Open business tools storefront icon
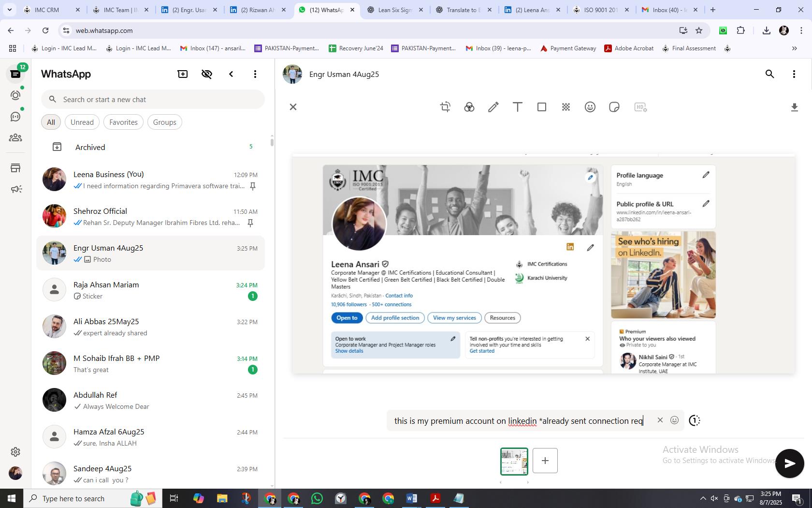812x508 pixels. point(15,168)
